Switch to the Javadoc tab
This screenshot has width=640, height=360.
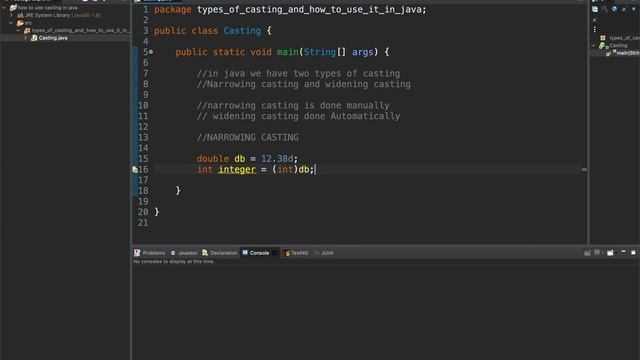pyautogui.click(x=184, y=253)
